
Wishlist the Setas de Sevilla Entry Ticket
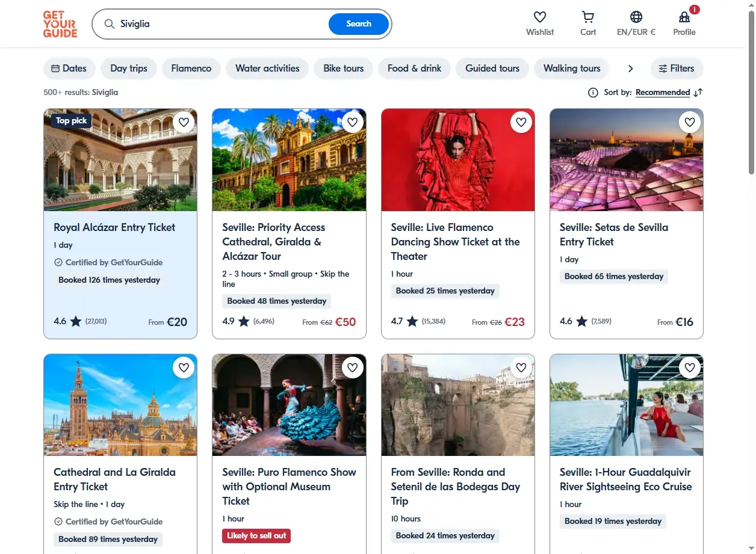690,122
